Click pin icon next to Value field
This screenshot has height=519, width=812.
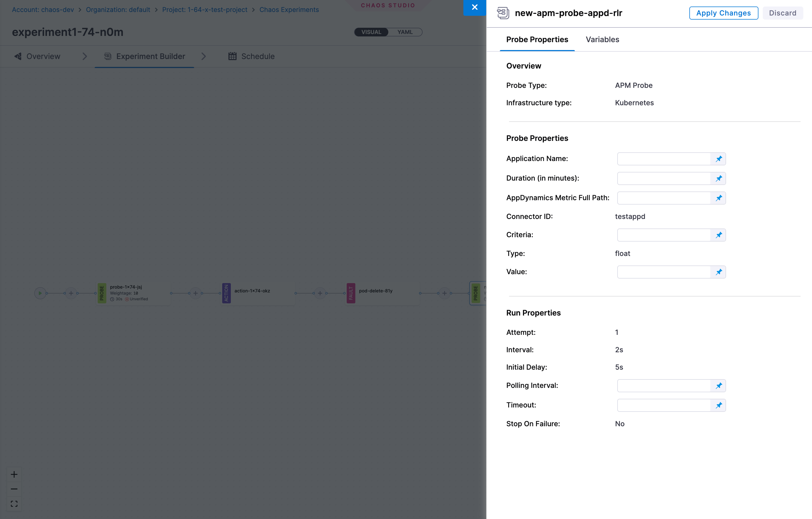pos(719,272)
